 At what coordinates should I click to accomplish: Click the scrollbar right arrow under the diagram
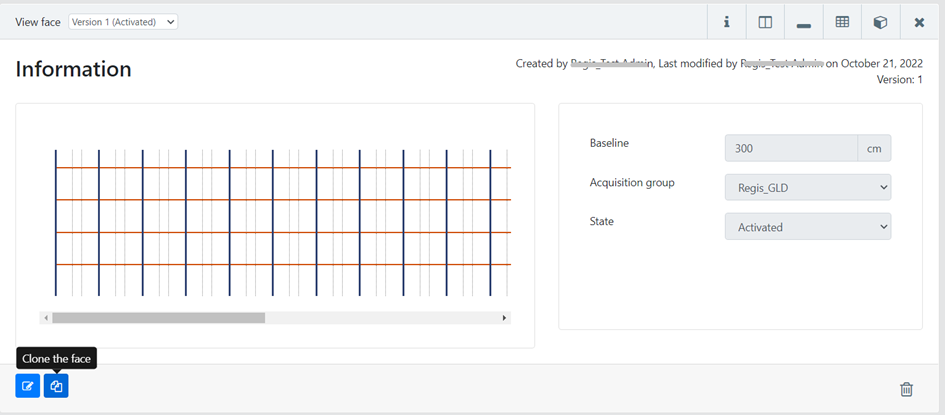[504, 317]
